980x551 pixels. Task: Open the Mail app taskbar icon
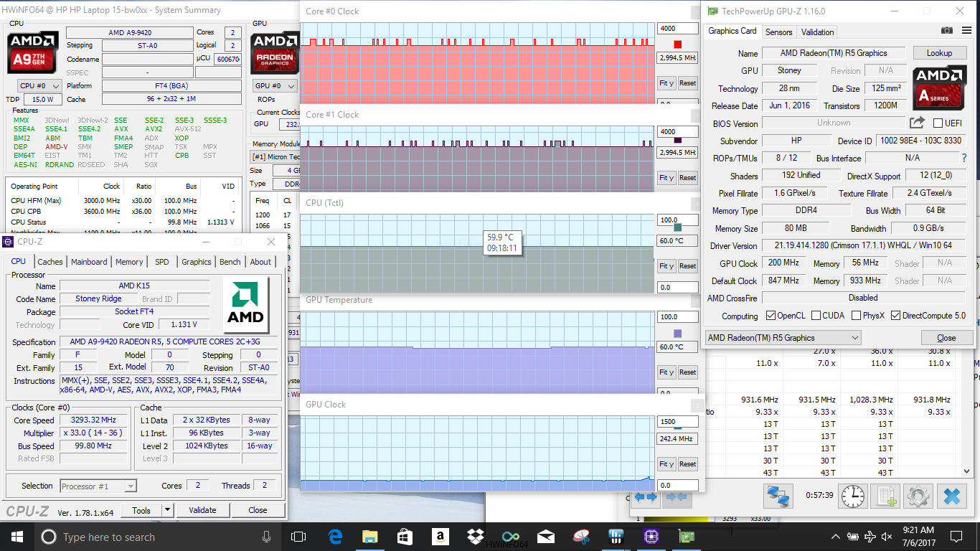click(546, 537)
